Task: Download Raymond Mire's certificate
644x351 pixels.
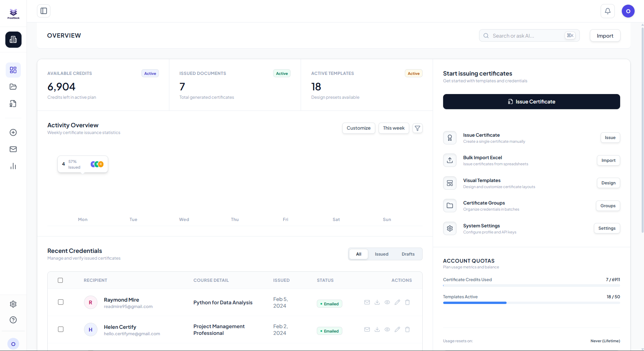Action: [377, 302]
